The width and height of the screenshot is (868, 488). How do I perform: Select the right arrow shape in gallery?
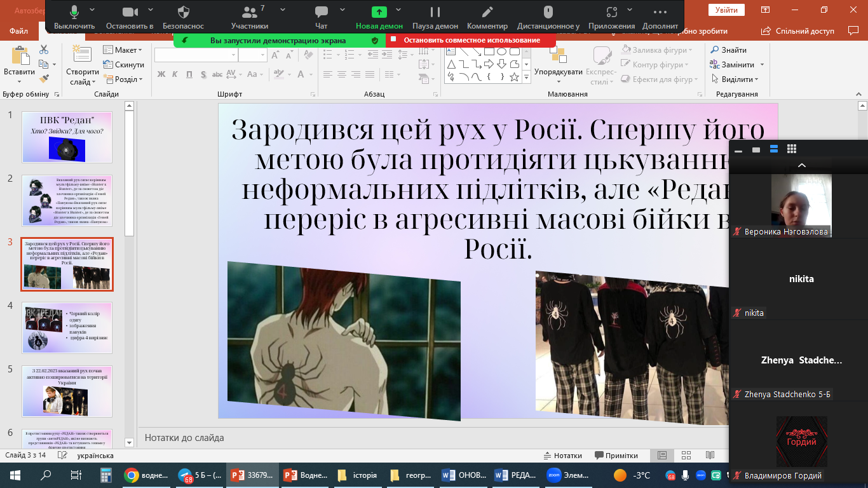click(x=489, y=64)
